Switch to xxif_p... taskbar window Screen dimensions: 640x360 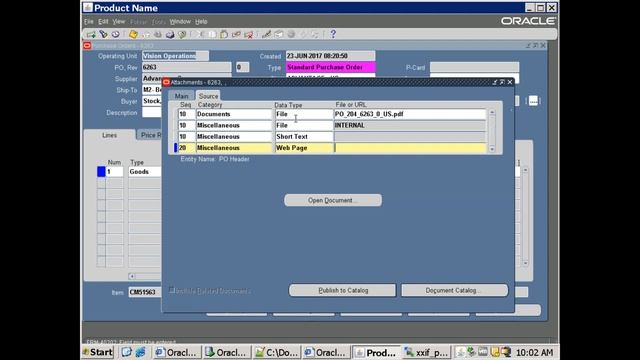pyautogui.click(x=427, y=352)
